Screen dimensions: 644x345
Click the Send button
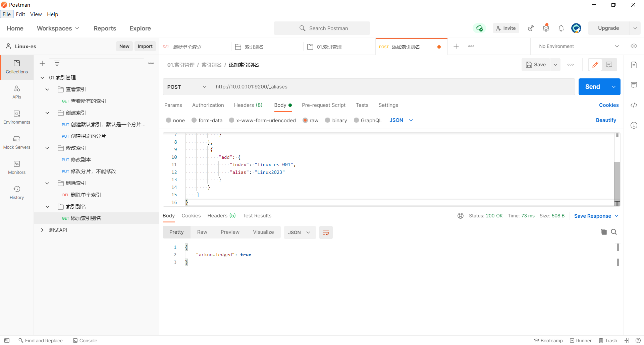coord(593,87)
